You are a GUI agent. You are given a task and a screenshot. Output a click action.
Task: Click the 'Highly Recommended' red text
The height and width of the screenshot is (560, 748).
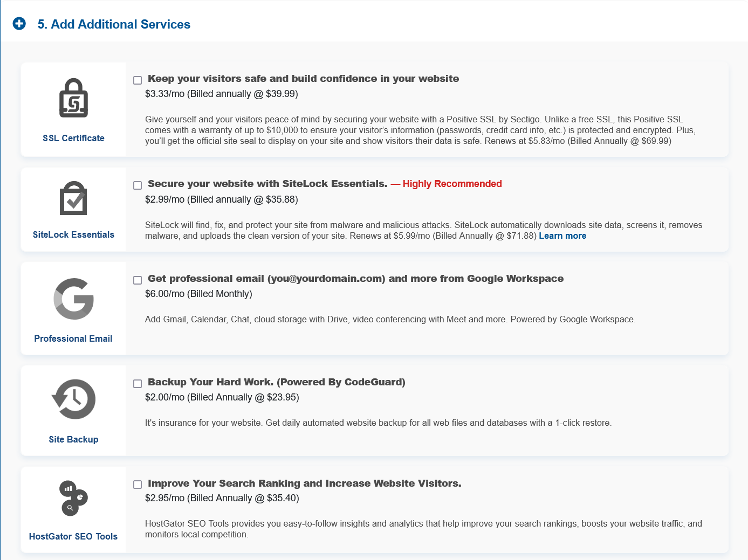click(452, 184)
